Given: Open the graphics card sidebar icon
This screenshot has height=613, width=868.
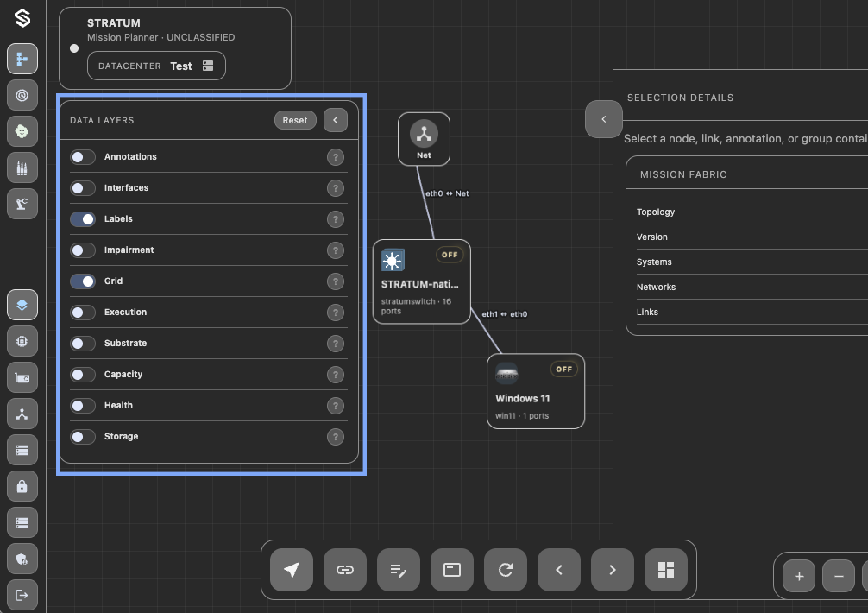Looking at the screenshot, I should point(22,377).
